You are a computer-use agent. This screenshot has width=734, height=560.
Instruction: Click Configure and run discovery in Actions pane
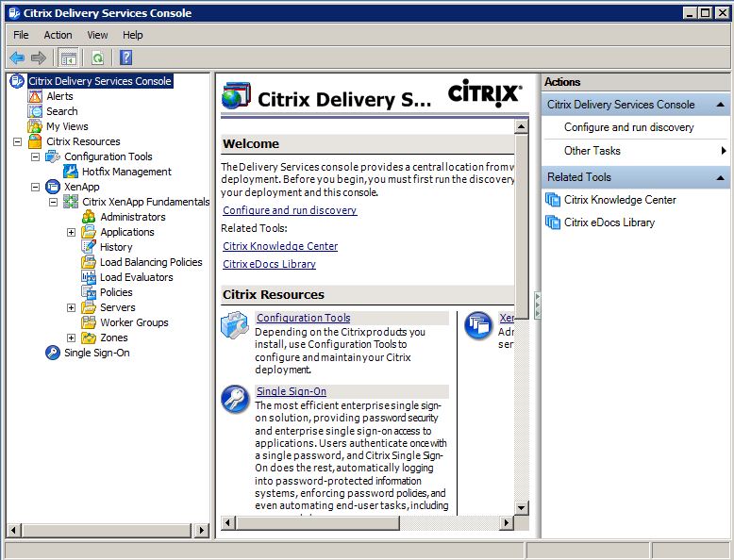click(628, 127)
